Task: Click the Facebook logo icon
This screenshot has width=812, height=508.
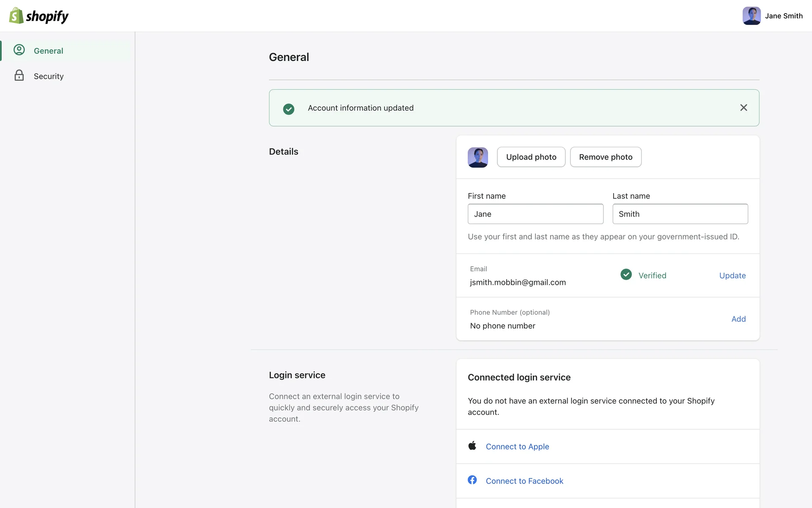Action: [472, 480]
